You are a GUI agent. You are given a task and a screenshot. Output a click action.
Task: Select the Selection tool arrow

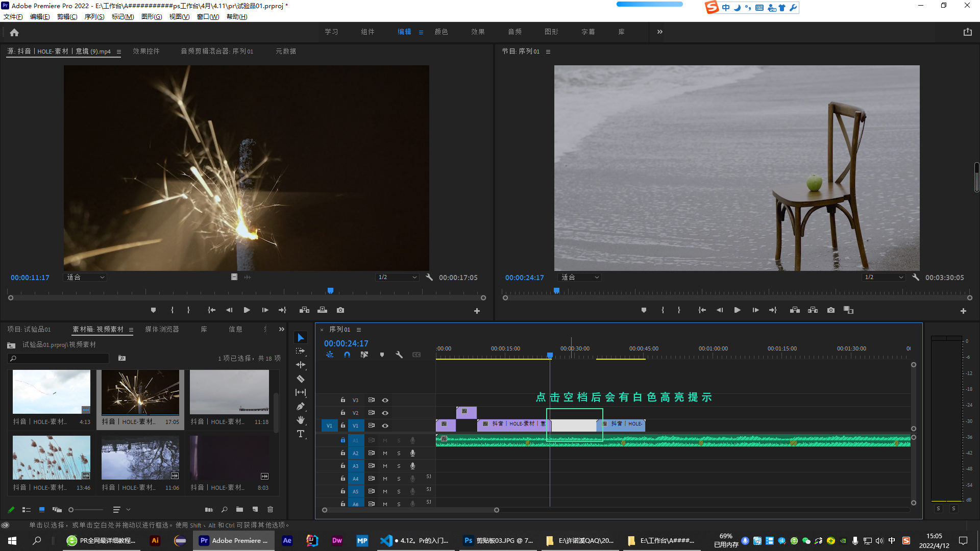point(301,338)
